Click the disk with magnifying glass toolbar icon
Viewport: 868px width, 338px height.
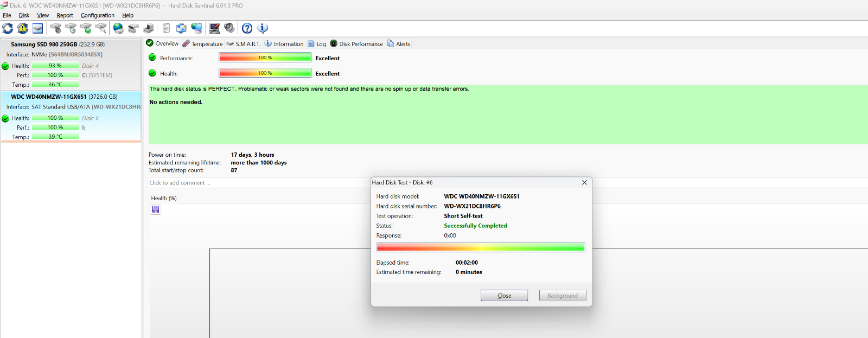101,28
